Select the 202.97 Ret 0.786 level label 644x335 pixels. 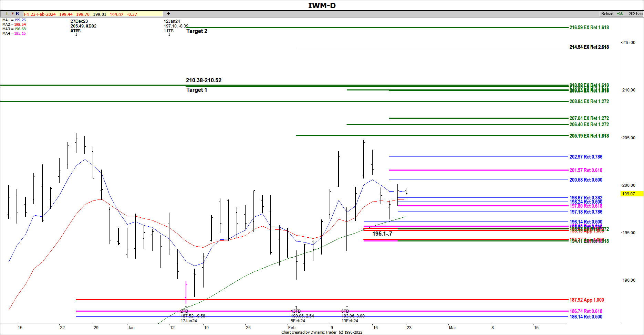586,157
